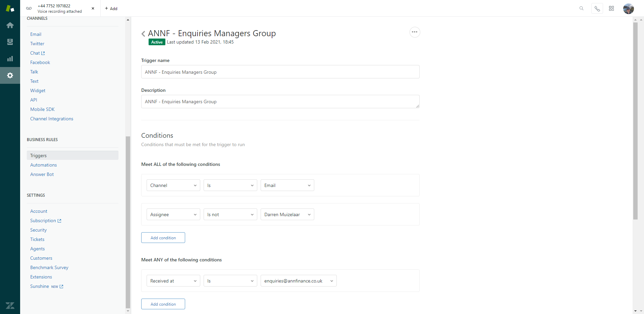This screenshot has height=314, width=644.
Task: Open the Subscription settings link
Action: (x=44, y=221)
